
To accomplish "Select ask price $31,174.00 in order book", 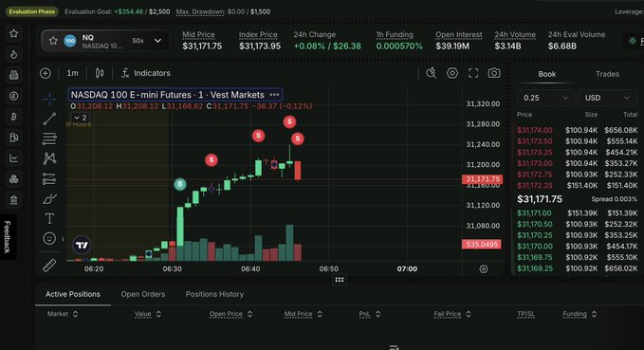I will [x=534, y=130].
